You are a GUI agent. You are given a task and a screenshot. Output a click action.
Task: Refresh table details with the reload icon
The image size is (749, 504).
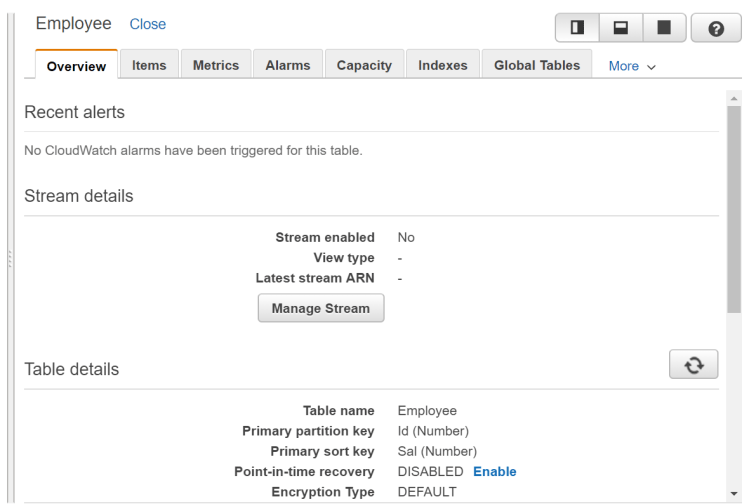point(693,365)
